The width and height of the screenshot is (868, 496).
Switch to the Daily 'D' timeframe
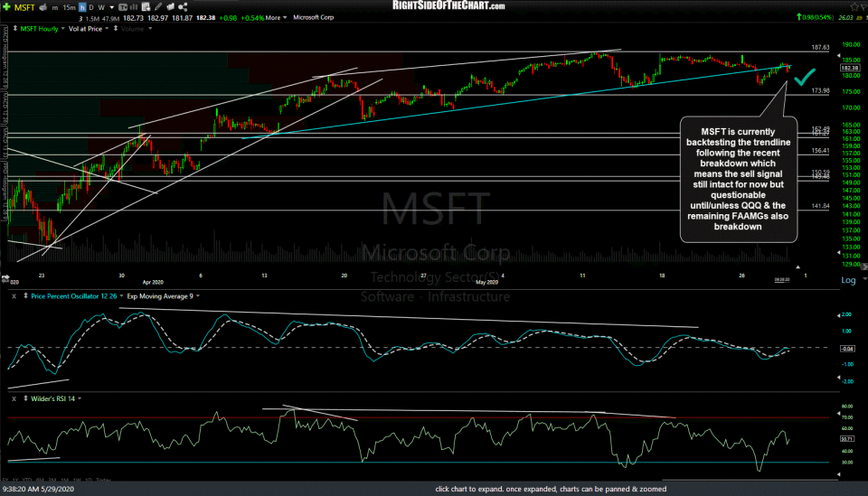[x=91, y=7]
